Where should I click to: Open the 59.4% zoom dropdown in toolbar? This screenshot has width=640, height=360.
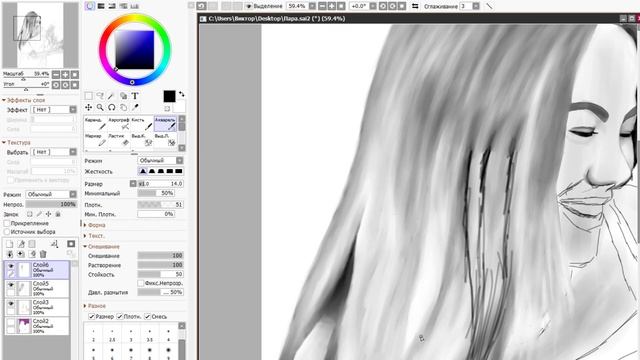[312, 6]
